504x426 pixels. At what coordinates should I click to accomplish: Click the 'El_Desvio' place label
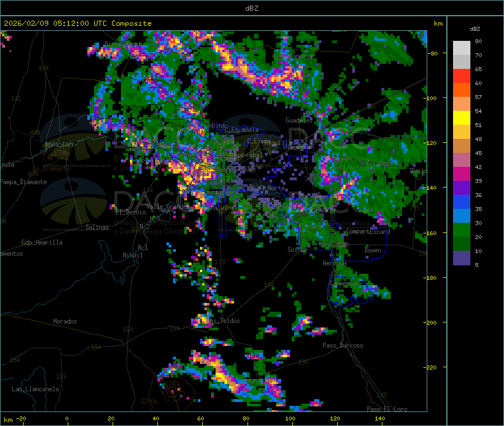[x=130, y=212]
